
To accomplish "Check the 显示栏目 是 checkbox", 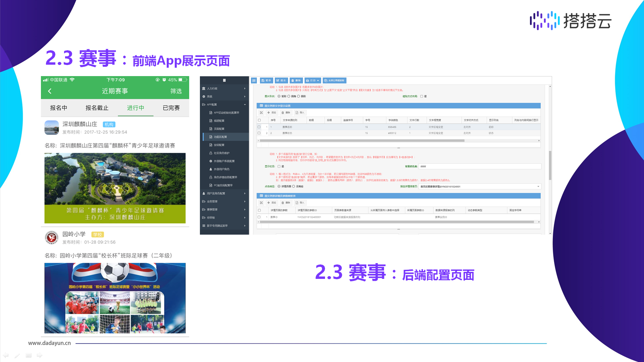I will (279, 167).
